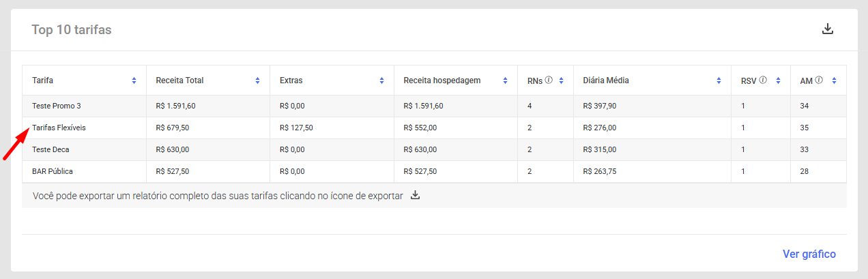The image size is (868, 279).
Task: Click the RSV column sort arrows
Action: 778,80
